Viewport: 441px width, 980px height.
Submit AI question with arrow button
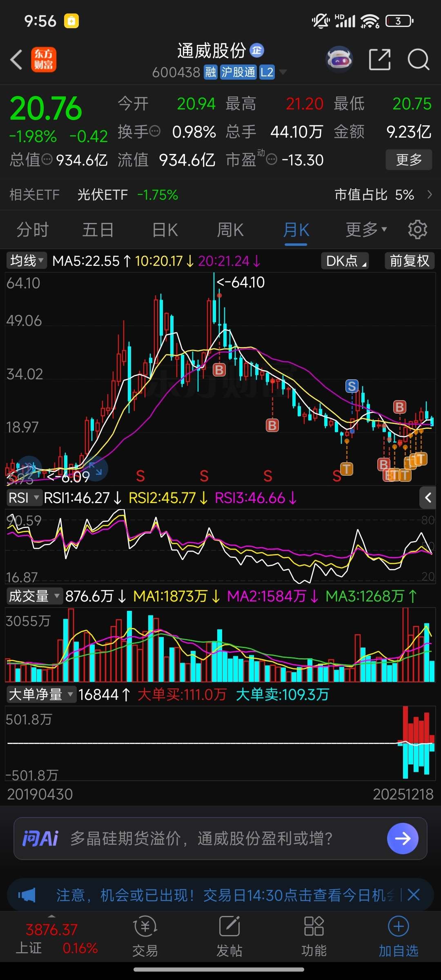point(403,838)
